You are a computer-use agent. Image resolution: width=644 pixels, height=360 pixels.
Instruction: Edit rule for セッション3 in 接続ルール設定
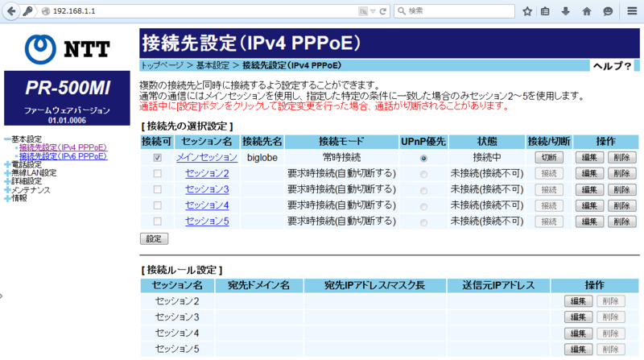578,317
